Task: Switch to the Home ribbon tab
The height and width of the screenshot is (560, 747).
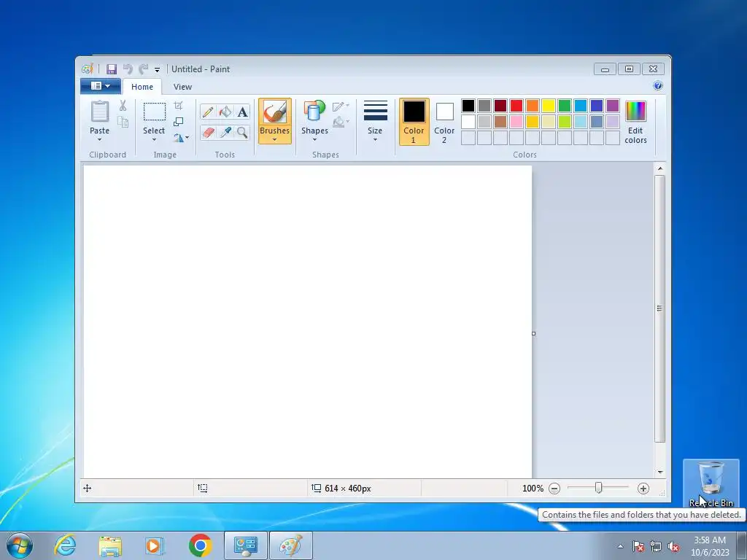Action: tap(142, 87)
